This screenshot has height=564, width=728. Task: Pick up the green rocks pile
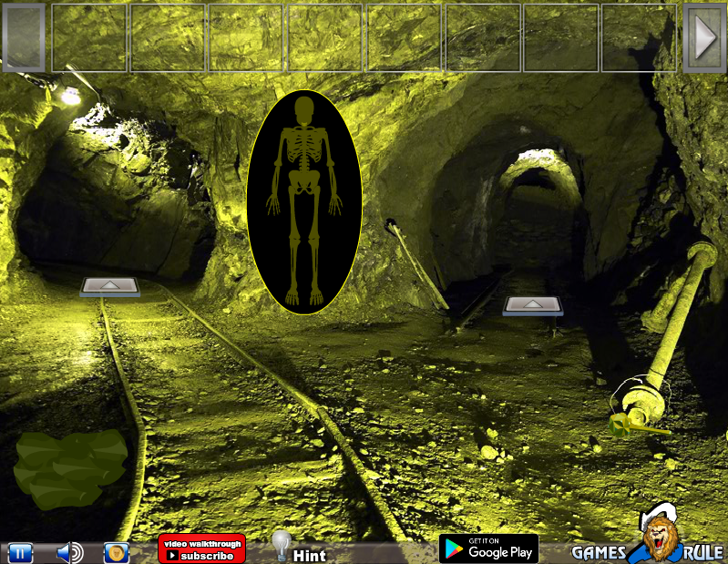(x=71, y=467)
